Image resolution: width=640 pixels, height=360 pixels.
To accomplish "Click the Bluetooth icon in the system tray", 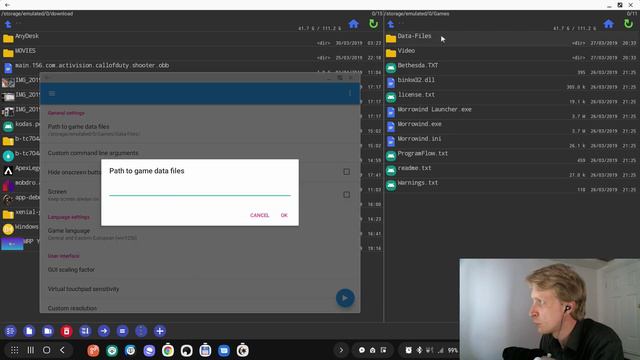I will (419, 350).
